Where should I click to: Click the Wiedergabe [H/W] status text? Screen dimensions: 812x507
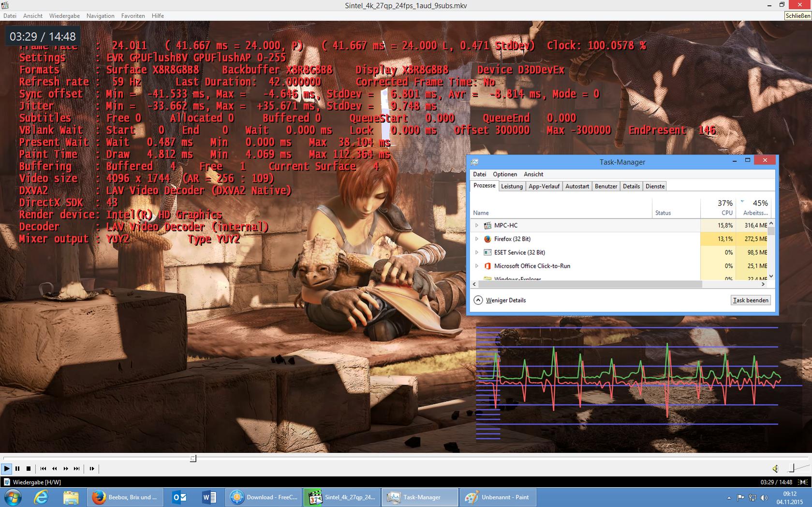click(x=37, y=482)
